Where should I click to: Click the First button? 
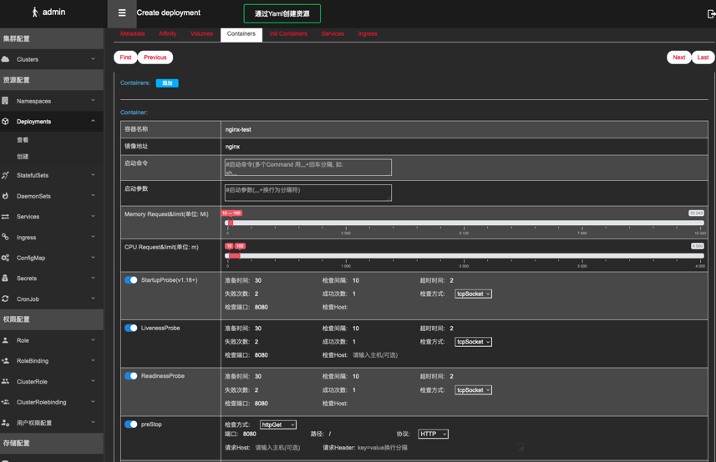[126, 58]
